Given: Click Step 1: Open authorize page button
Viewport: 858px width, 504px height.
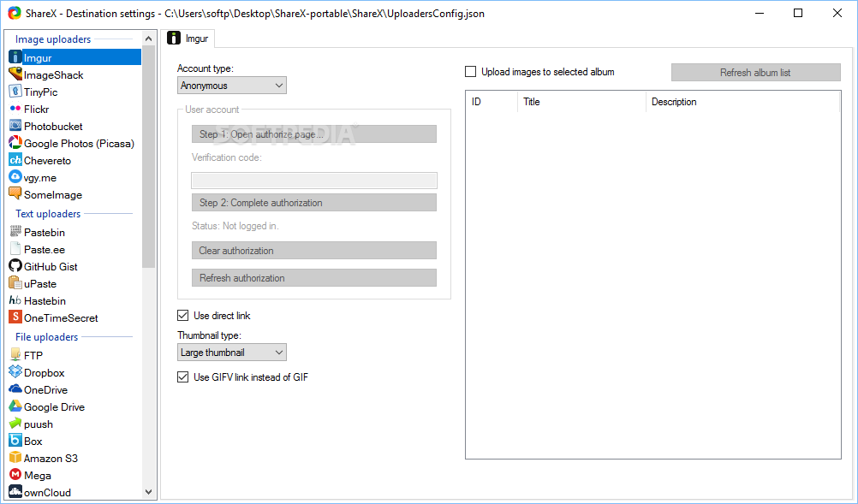Looking at the screenshot, I should click(314, 134).
